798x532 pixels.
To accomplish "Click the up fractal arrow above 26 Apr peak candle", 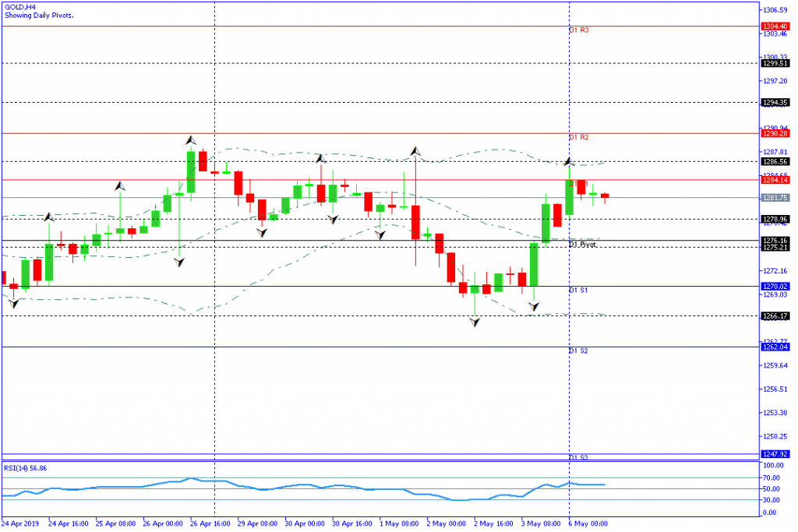I will coord(191,140).
